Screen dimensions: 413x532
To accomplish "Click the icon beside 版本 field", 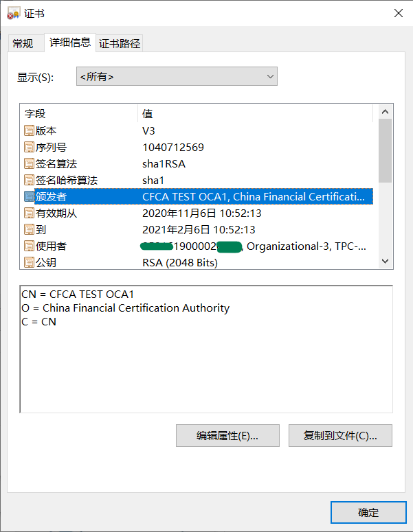I will pos(30,130).
